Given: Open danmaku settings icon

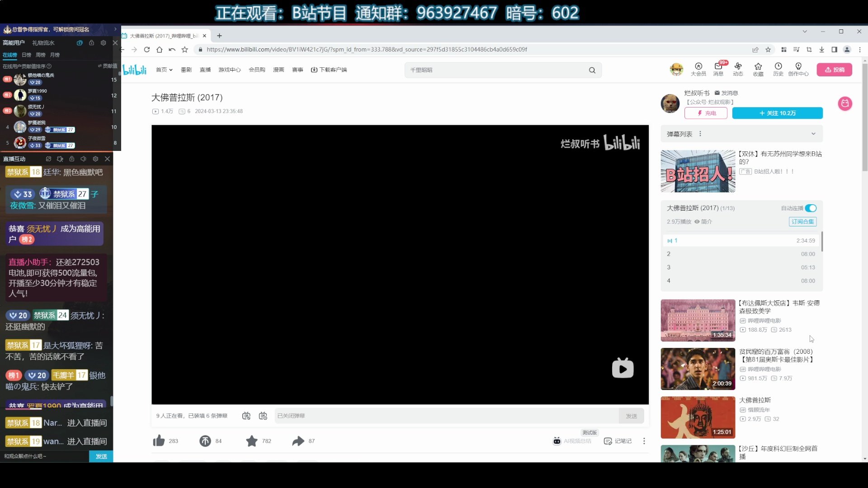Looking at the screenshot, I should click(x=263, y=416).
